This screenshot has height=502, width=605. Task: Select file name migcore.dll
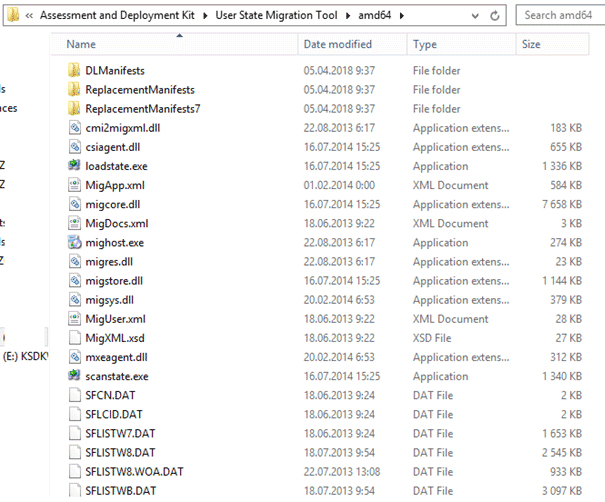click(x=112, y=205)
